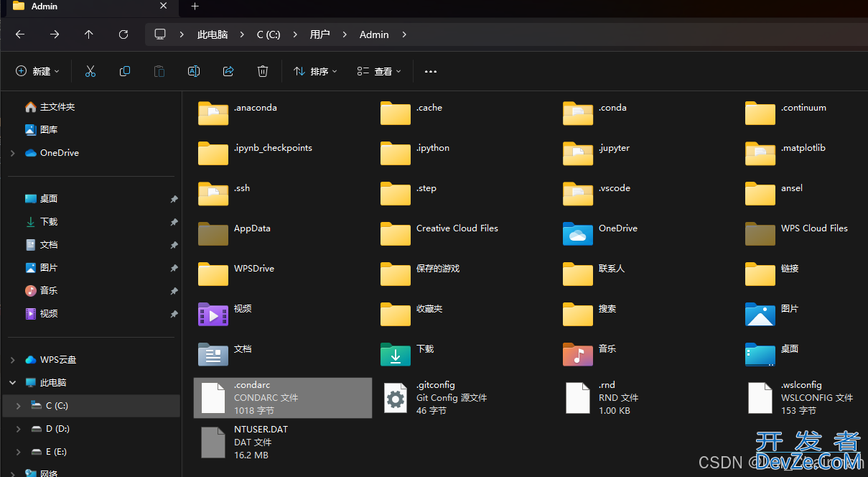Select the 桌面 desktop folder icon
This screenshot has height=477, width=868.
tap(760, 354)
